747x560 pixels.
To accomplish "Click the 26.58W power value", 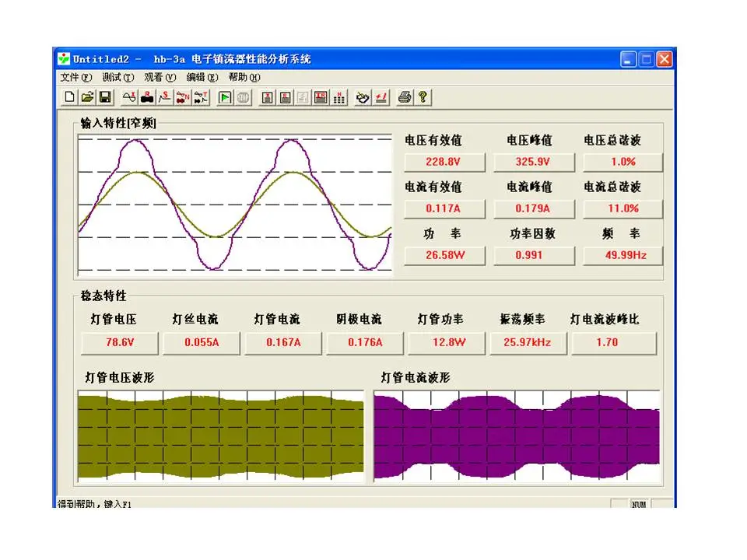I will [x=444, y=255].
